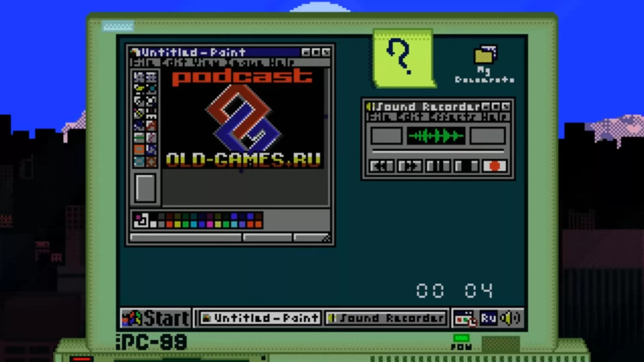
Task: Select the Pencil tool in Paint
Action: pos(139,113)
